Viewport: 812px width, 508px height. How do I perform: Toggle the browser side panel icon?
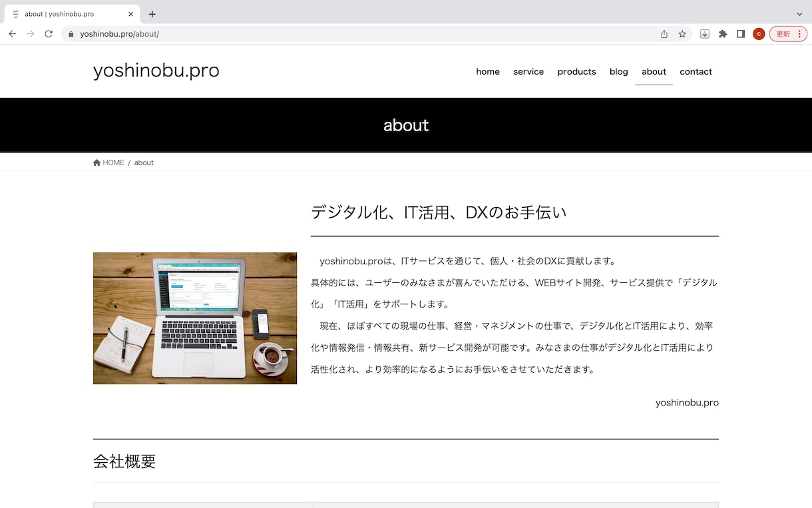click(x=741, y=34)
